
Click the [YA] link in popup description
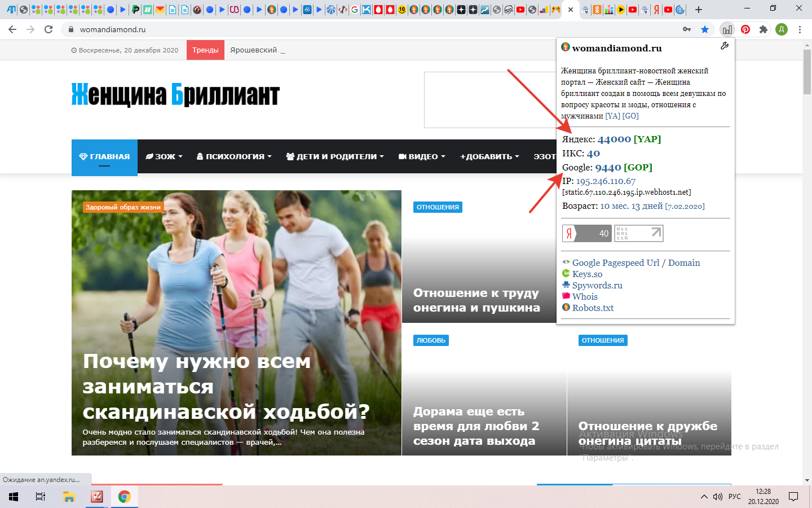[x=612, y=116]
